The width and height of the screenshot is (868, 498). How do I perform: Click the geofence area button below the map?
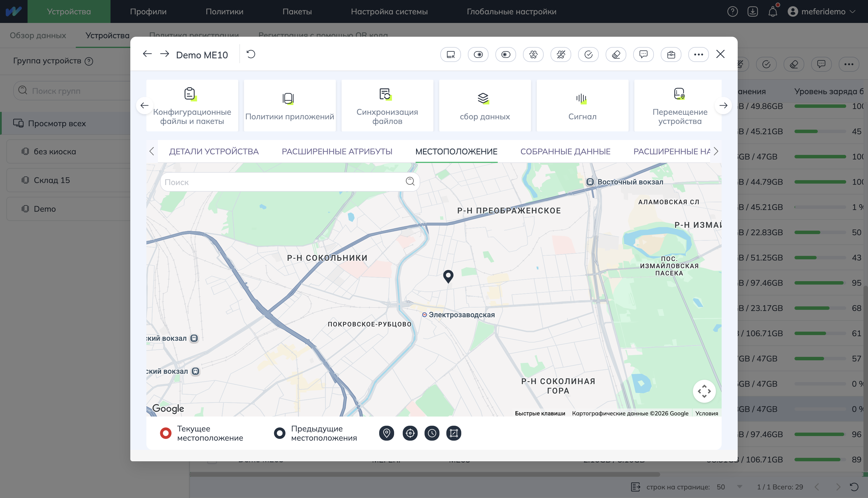point(454,433)
